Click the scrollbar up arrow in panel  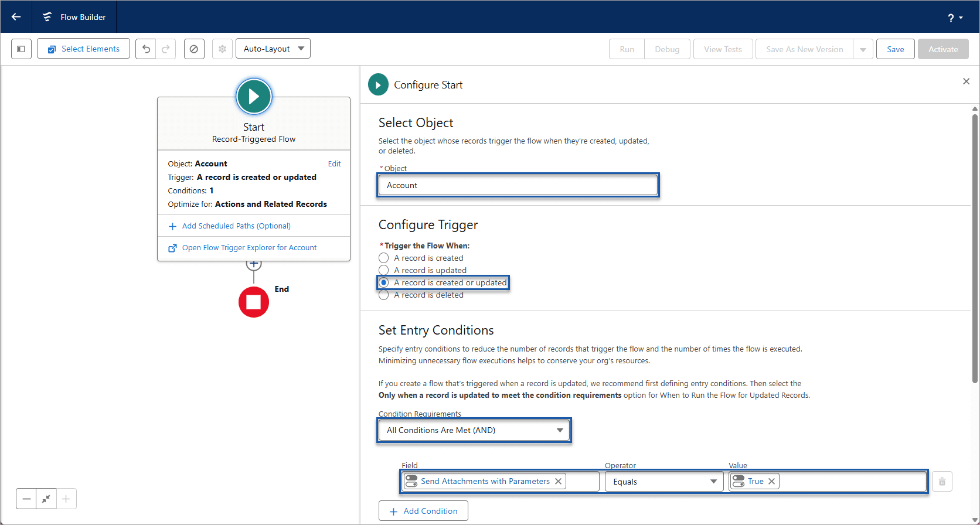tap(975, 108)
